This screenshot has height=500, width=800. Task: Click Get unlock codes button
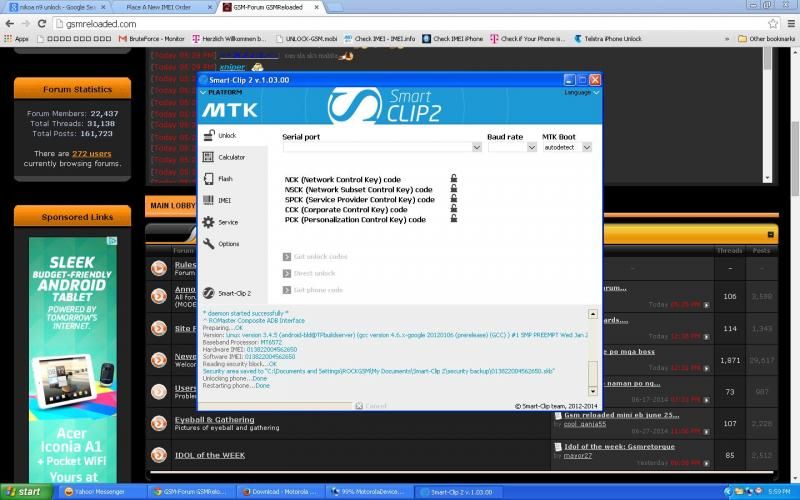pos(315,257)
